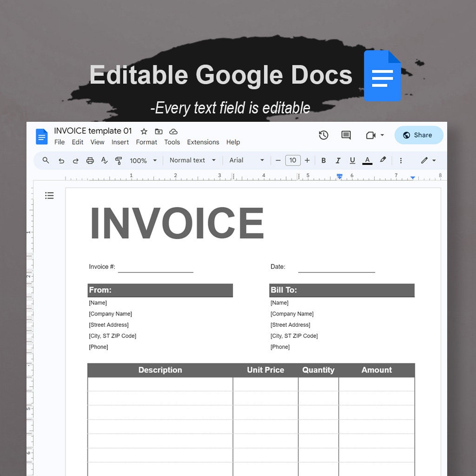Open the View menu
The image size is (476, 476).
point(97,142)
